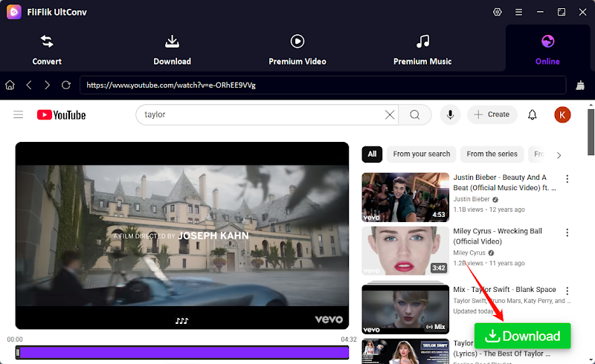Select From your search chip
This screenshot has height=364, width=595.
(x=421, y=154)
